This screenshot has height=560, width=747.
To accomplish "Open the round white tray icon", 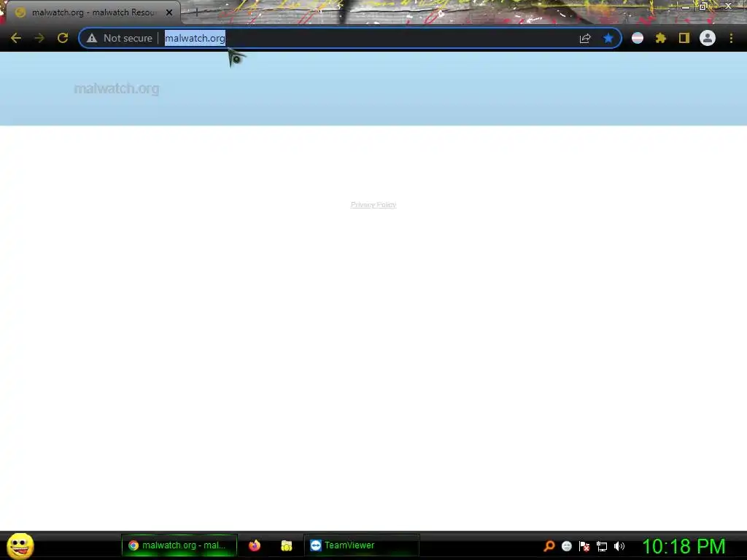I will coord(566,546).
